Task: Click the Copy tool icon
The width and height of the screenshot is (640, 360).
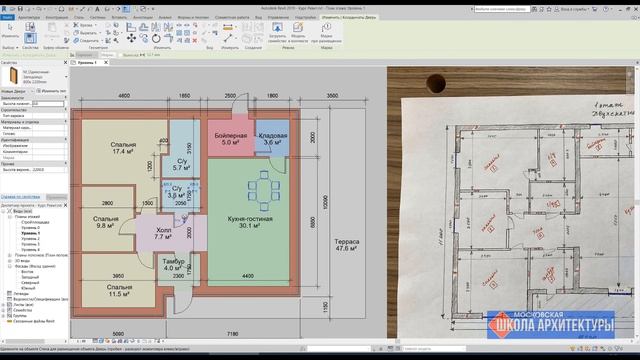Action: (144, 39)
